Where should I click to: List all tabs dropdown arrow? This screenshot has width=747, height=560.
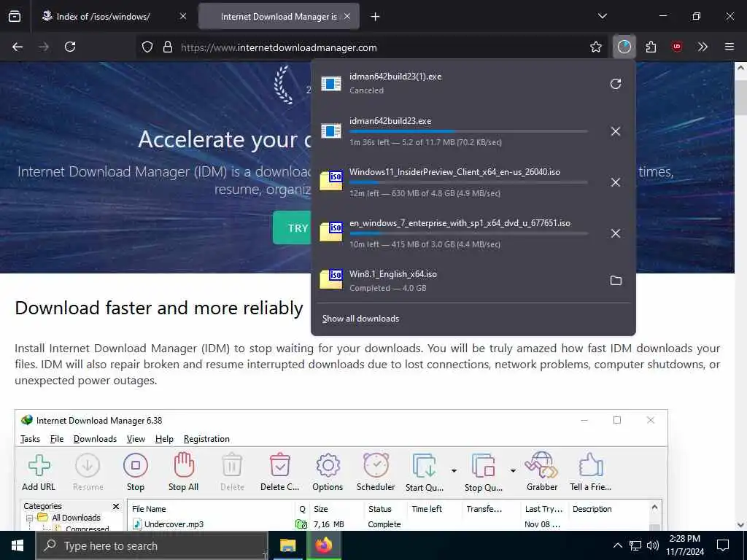(602, 16)
